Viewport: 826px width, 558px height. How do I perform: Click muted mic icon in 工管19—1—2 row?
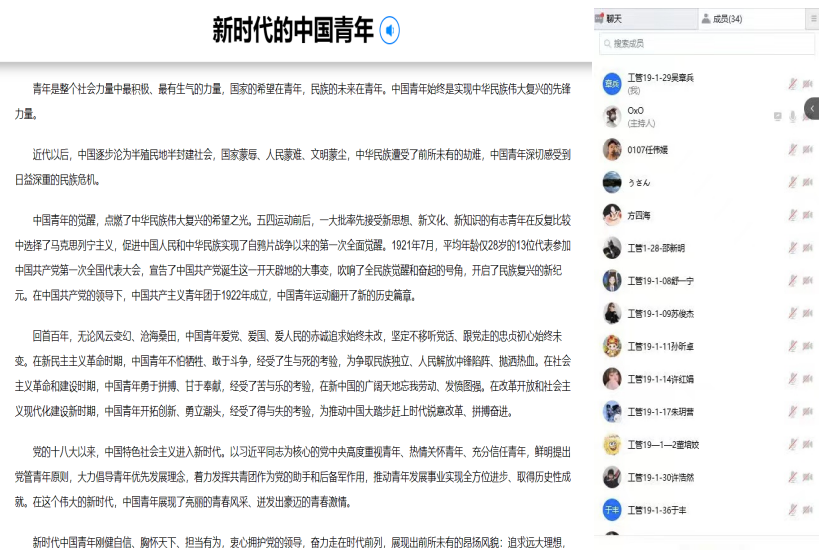tap(792, 445)
